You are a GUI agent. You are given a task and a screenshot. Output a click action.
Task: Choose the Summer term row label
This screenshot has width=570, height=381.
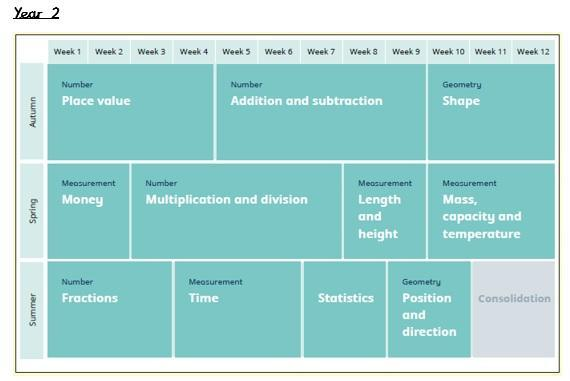32,310
